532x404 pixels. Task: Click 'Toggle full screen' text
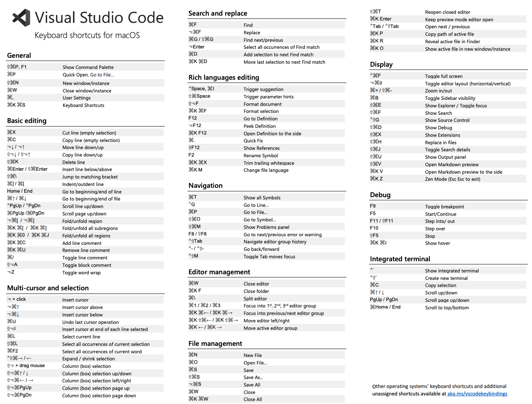click(x=444, y=76)
